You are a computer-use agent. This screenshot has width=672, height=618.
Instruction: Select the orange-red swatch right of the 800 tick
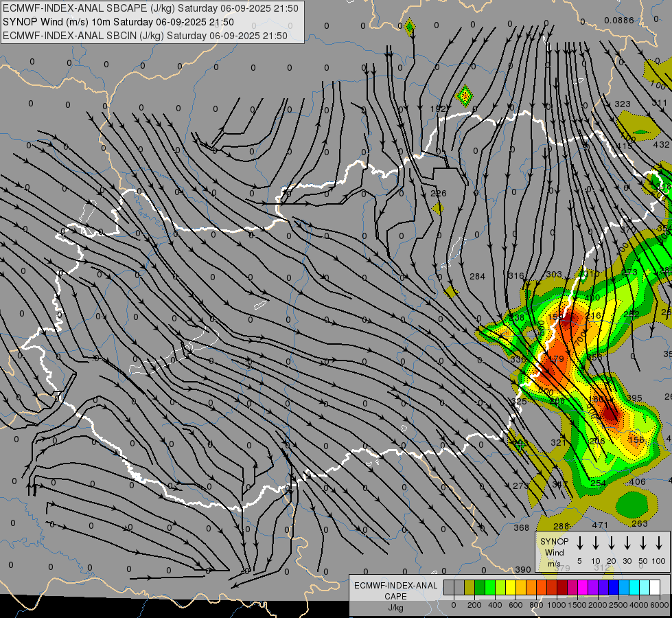(542, 588)
